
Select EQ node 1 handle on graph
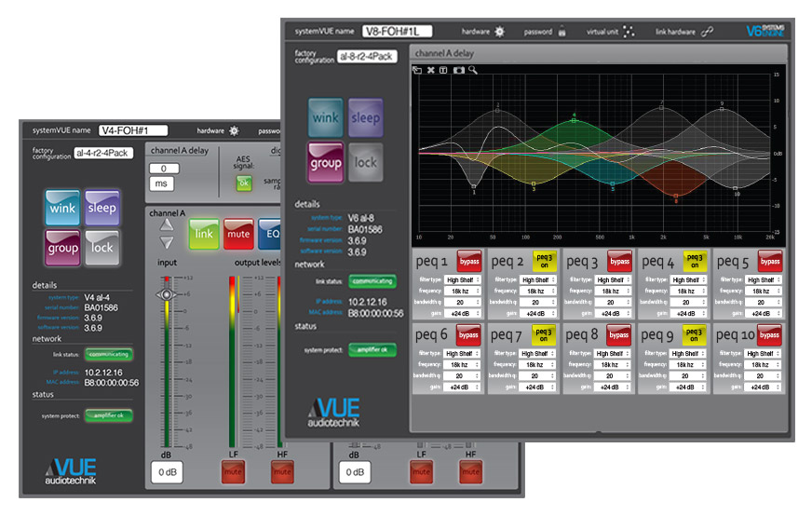[473, 186]
